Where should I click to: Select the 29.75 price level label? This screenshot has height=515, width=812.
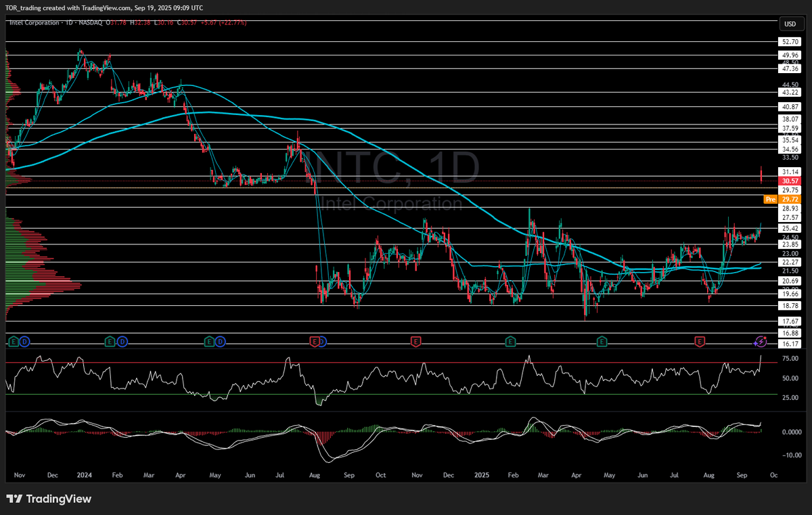pos(790,190)
